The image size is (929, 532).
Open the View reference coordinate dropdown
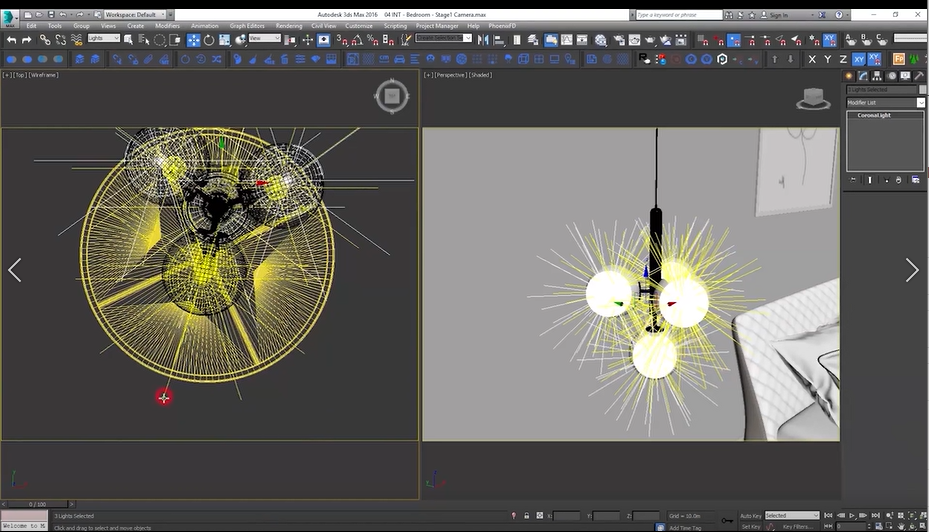(x=264, y=38)
